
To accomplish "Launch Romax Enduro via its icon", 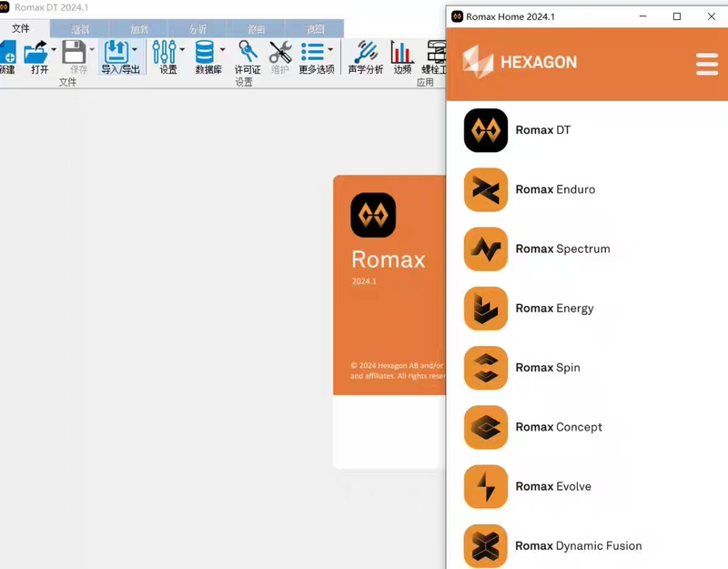I will click(x=486, y=189).
